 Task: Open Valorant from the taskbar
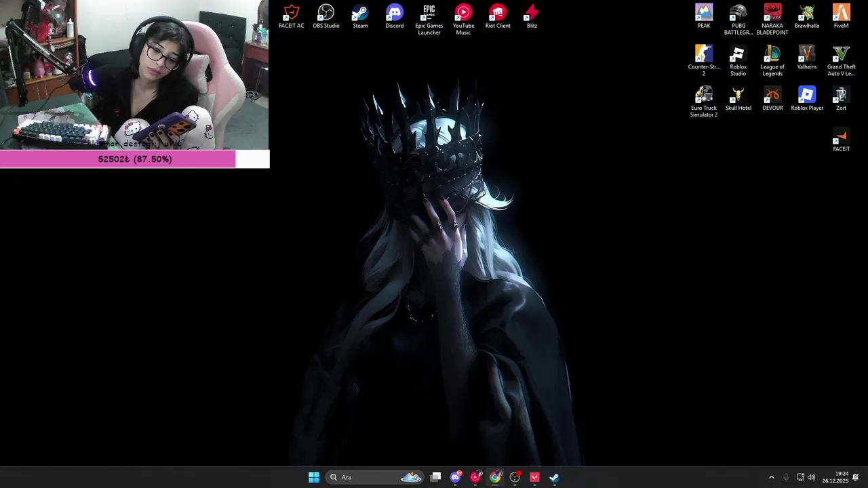click(x=534, y=477)
